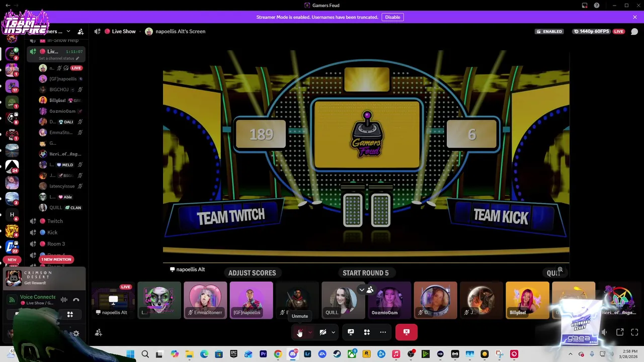Click START ROUND 5 in game stream
Image resolution: width=644 pixels, height=362 pixels.
click(x=366, y=273)
